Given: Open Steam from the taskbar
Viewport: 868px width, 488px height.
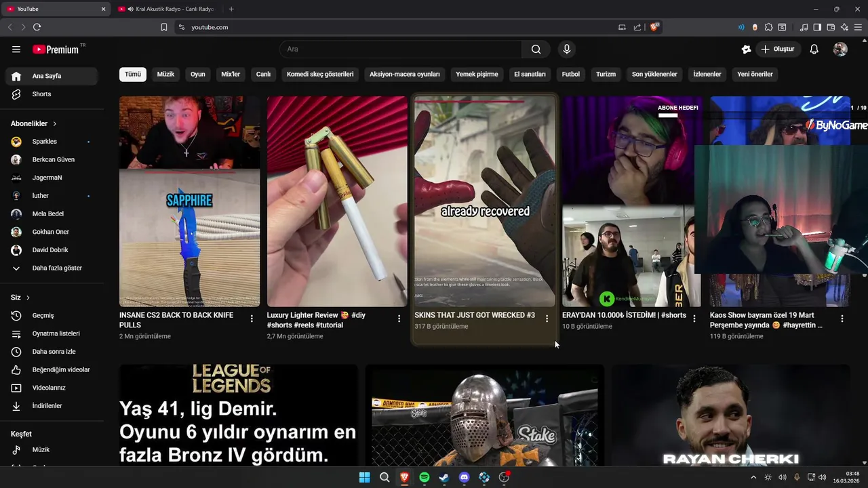Looking at the screenshot, I should (x=443, y=477).
